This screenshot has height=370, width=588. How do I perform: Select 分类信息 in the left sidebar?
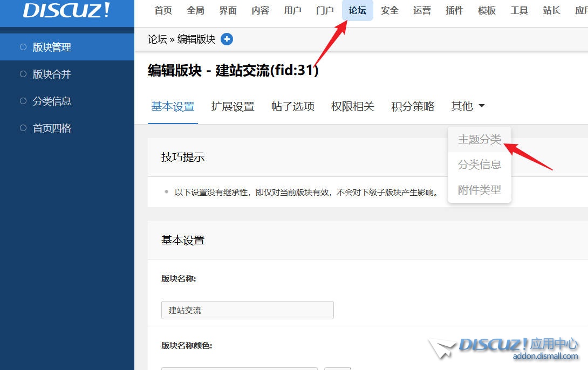(x=52, y=101)
